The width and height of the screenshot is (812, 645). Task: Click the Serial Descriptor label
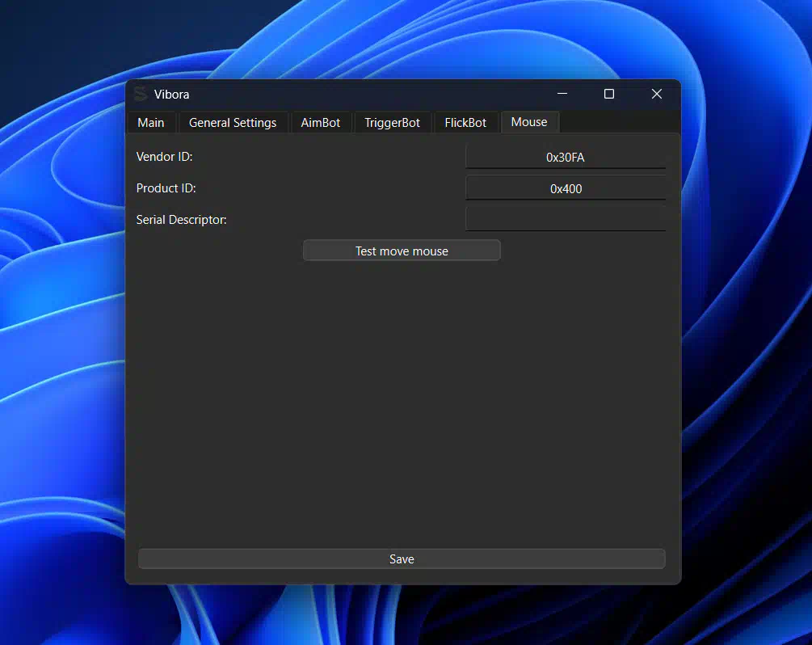coord(182,219)
